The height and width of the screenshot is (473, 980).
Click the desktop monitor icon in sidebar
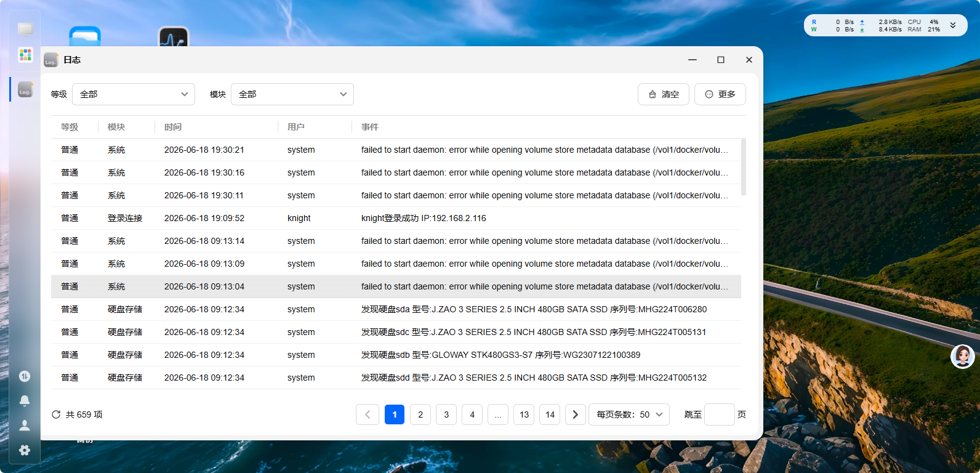[25, 29]
